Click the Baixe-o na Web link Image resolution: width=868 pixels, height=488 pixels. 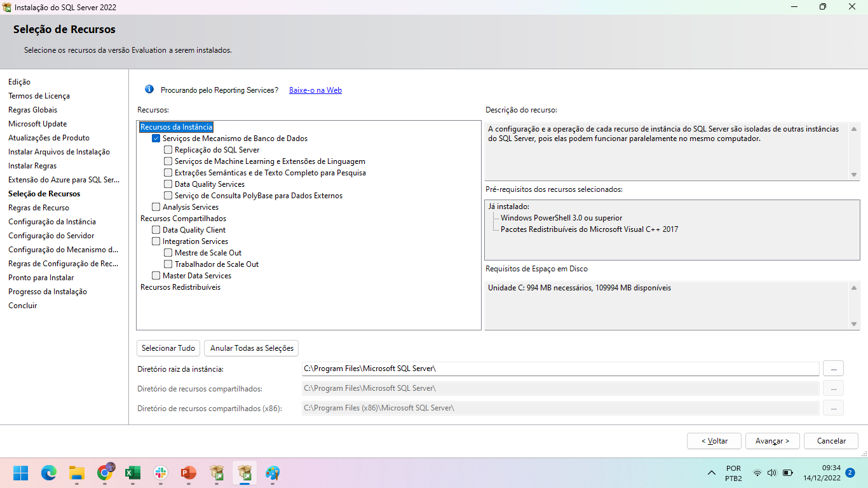click(315, 90)
